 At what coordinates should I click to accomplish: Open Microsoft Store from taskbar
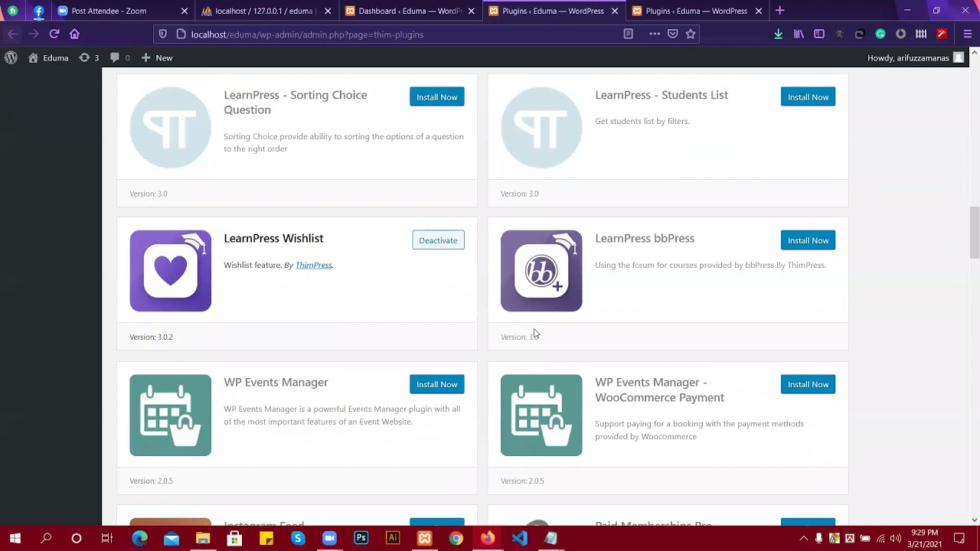coord(234,539)
